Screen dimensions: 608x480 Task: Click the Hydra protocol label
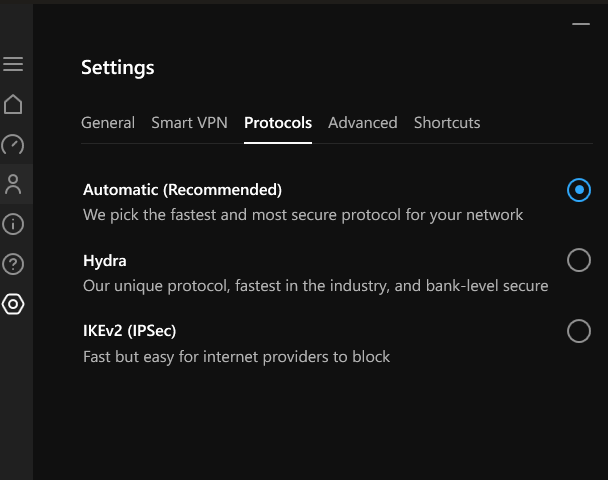pyautogui.click(x=105, y=261)
